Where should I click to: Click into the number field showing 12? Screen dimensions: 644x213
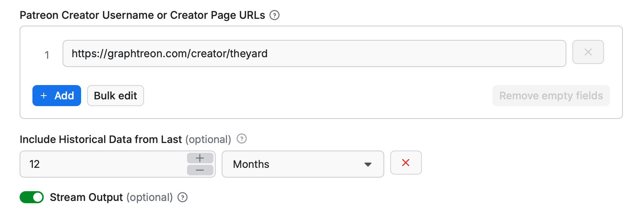coord(102,164)
